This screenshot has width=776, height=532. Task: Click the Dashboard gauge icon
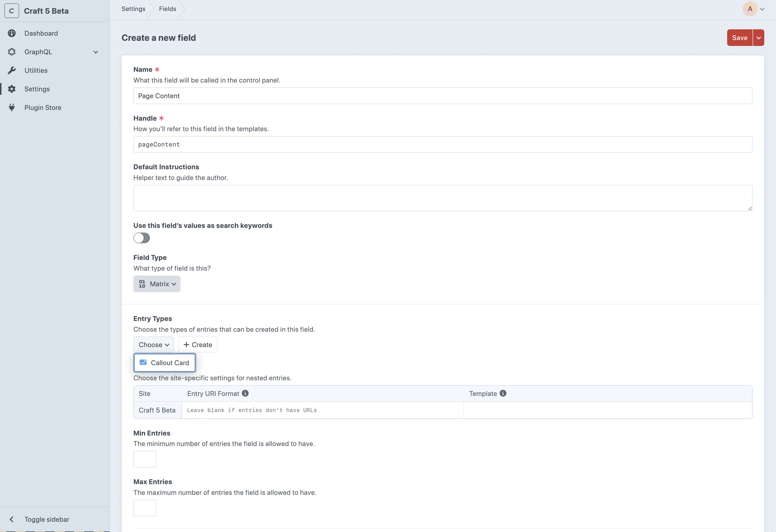(12, 33)
